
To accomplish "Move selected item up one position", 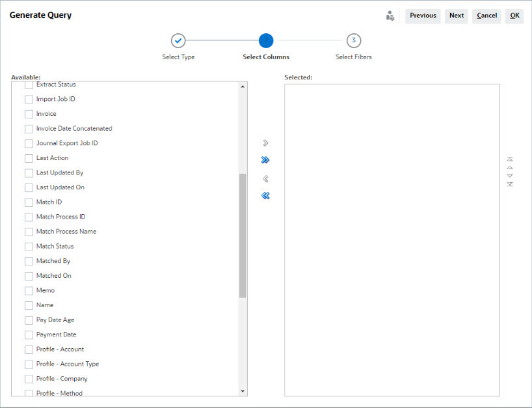I will click(x=510, y=167).
